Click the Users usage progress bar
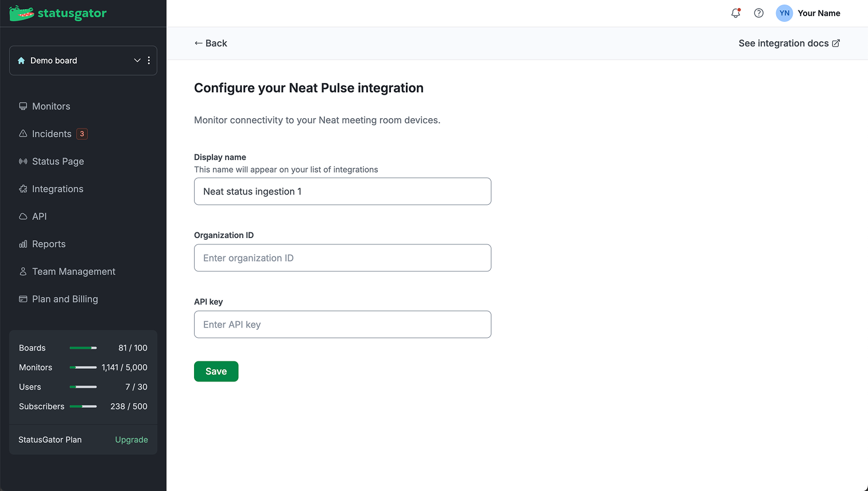The width and height of the screenshot is (868, 491). pos(83,387)
